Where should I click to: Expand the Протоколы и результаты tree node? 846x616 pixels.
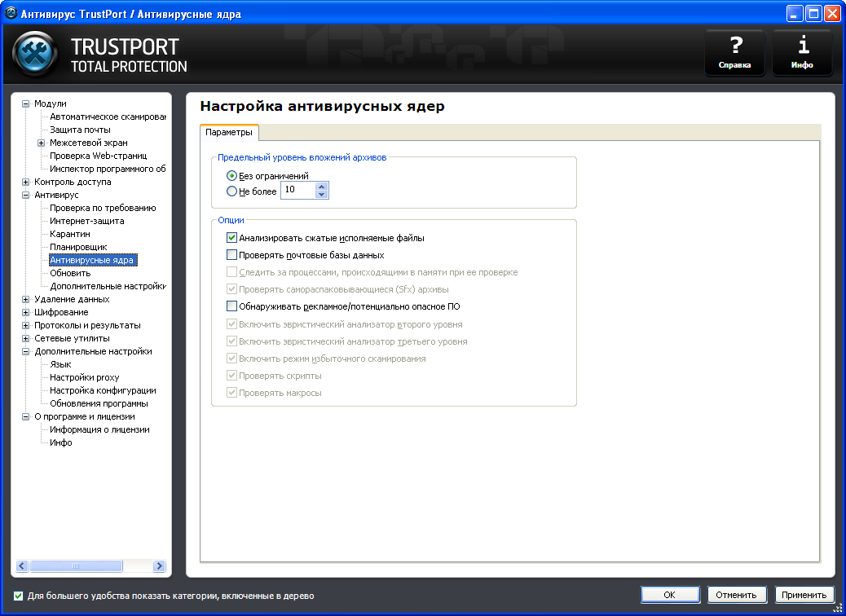click(x=25, y=325)
